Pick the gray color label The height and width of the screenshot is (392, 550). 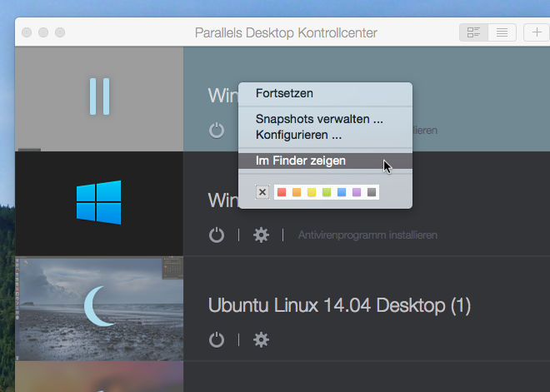pos(372,192)
